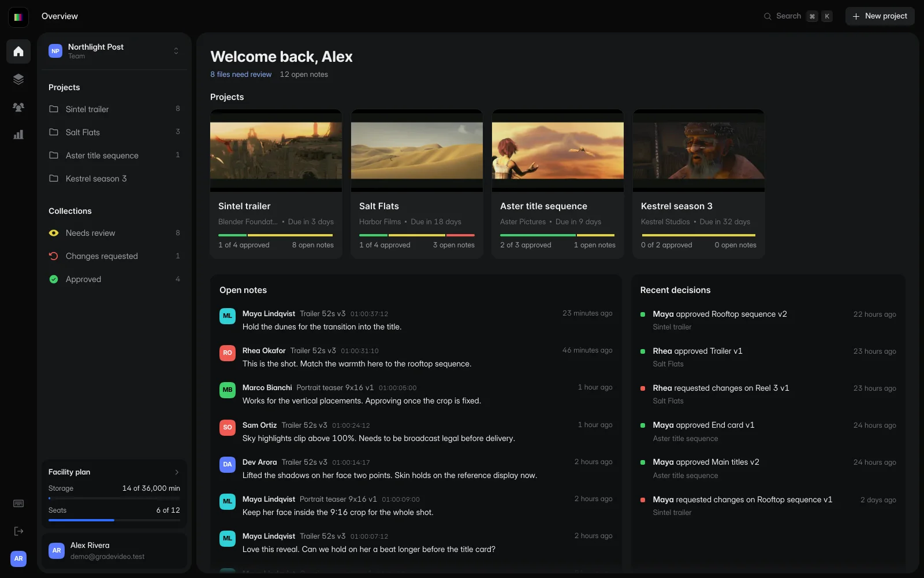Open the stacked layers icon in rail

(18, 79)
